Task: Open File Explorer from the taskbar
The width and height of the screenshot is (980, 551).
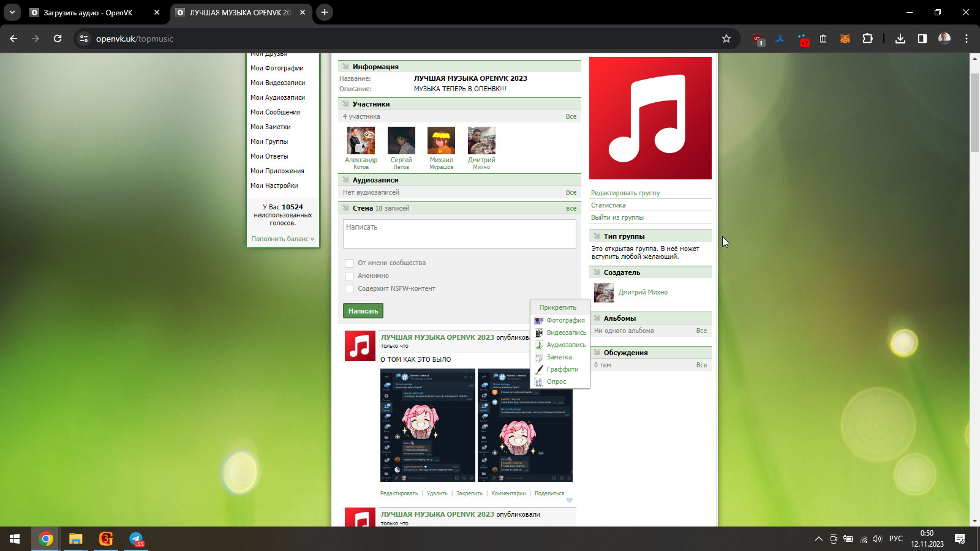Action: tap(75, 539)
